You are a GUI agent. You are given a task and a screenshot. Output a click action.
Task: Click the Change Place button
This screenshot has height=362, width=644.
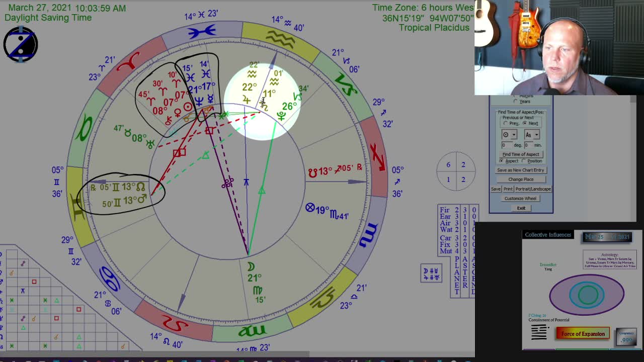[521, 179]
